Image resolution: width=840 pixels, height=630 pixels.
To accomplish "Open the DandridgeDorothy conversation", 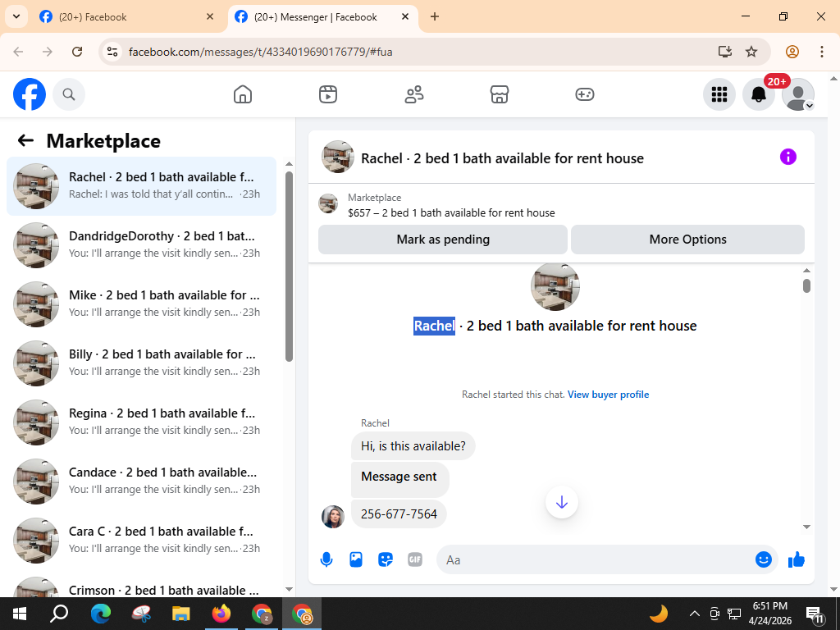I will point(141,244).
